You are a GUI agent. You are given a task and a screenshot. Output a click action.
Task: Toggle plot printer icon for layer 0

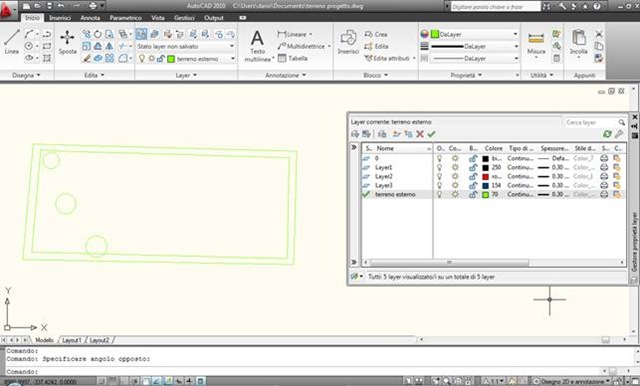[x=604, y=158]
